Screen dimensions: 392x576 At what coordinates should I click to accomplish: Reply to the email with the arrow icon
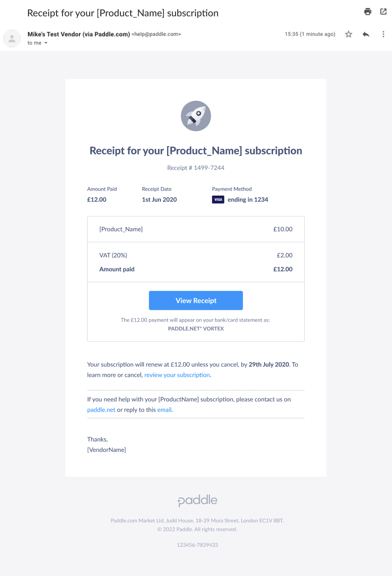tap(366, 34)
